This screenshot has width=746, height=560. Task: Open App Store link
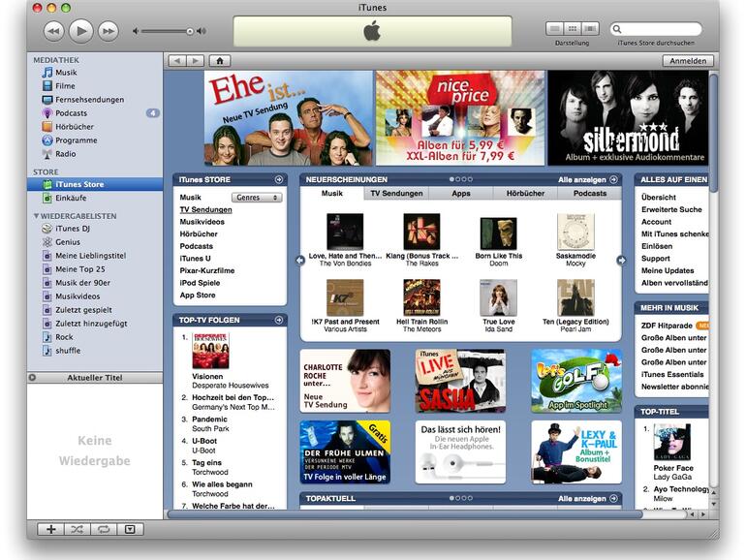pyautogui.click(x=198, y=295)
